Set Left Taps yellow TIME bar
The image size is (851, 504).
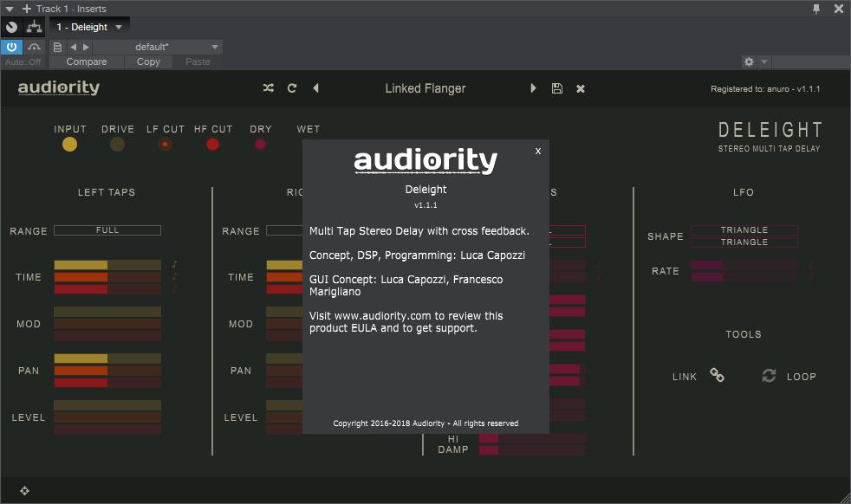(x=107, y=265)
